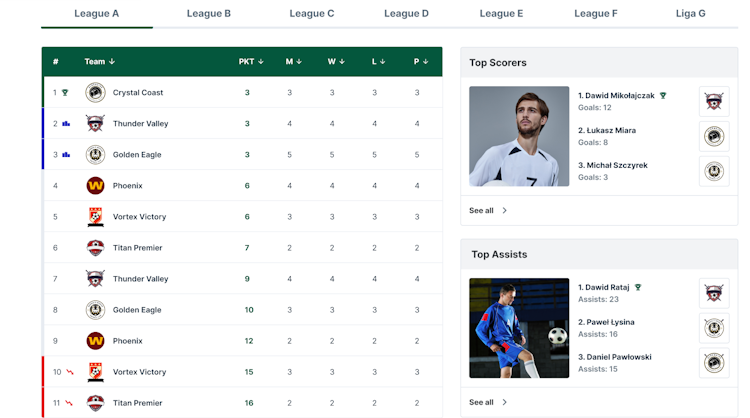Click club badge beside Daniel Pawłowski
The image size is (750, 418).
point(714,363)
